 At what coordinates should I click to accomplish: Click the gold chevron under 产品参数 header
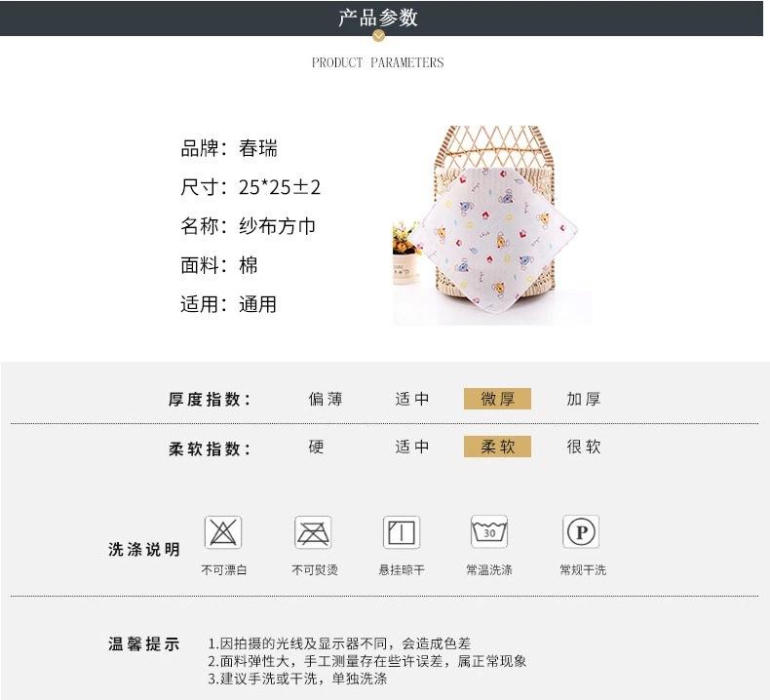click(x=378, y=35)
